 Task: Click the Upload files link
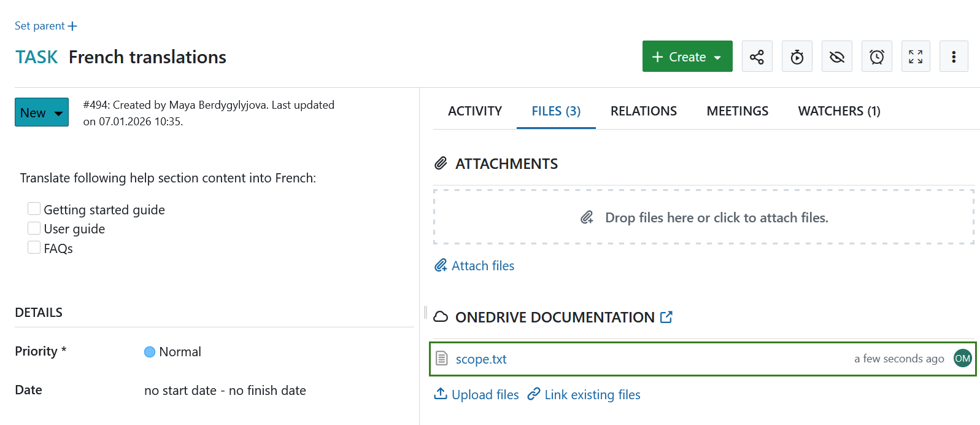coord(485,394)
